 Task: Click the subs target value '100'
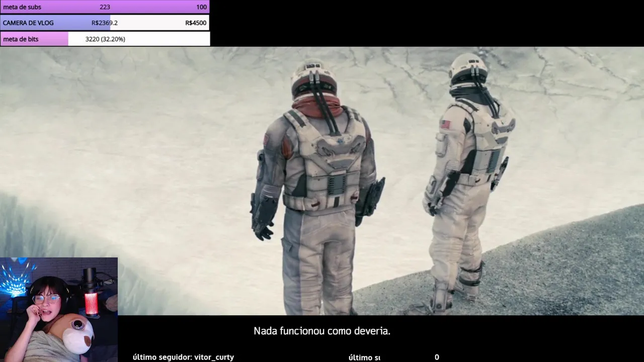201,7
